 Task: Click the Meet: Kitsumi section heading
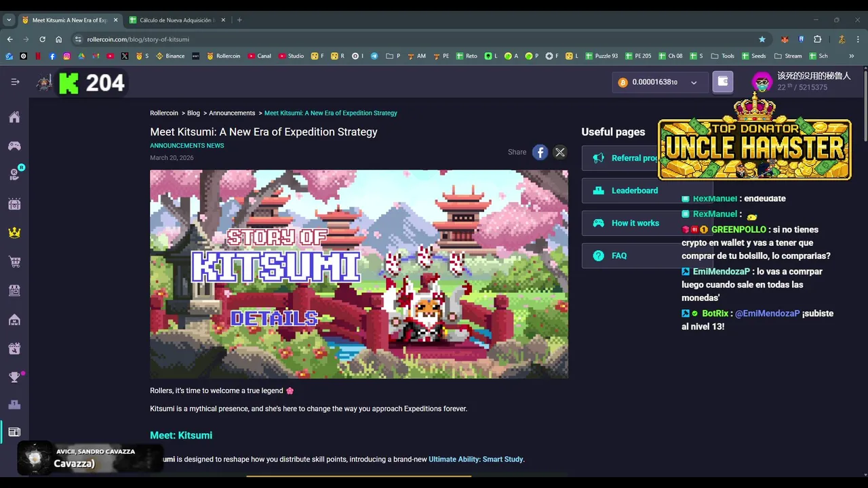[x=181, y=436]
